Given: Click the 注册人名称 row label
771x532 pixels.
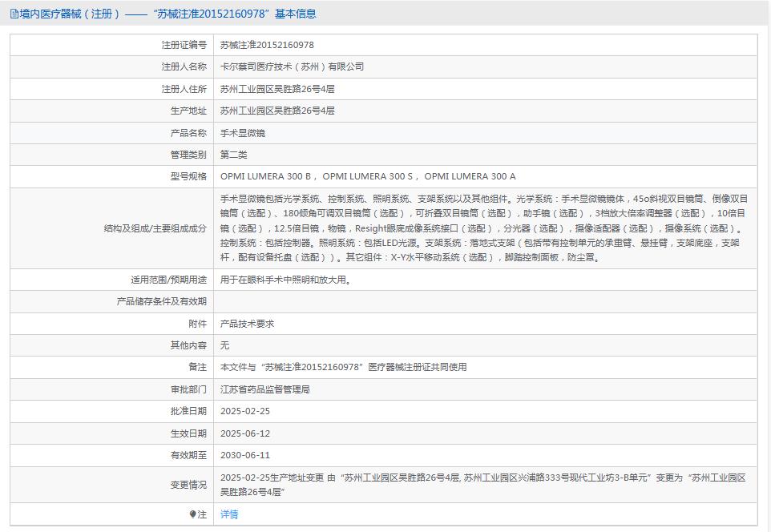Looking at the screenshot, I should 184,66.
